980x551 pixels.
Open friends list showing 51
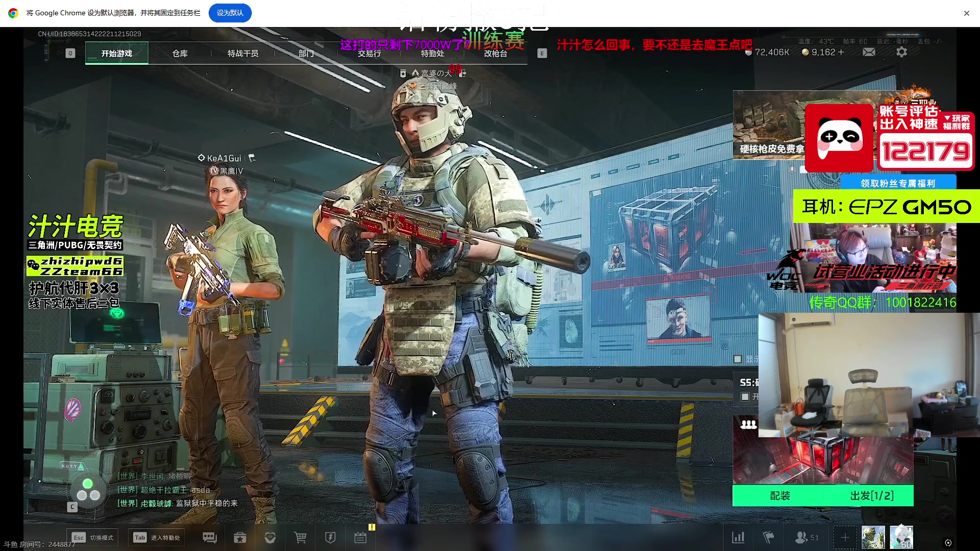click(x=806, y=537)
